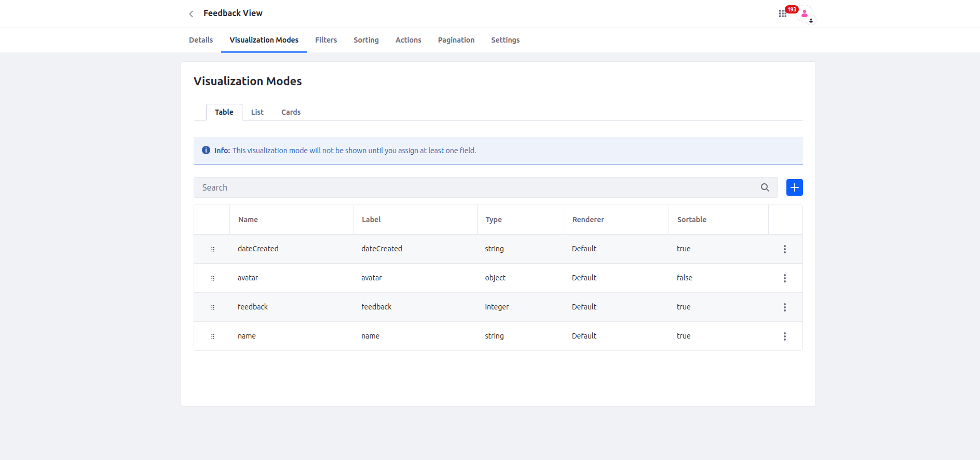The width and height of the screenshot is (980, 460).
Task: Open the actions menu for dateCreated row
Action: click(x=784, y=249)
